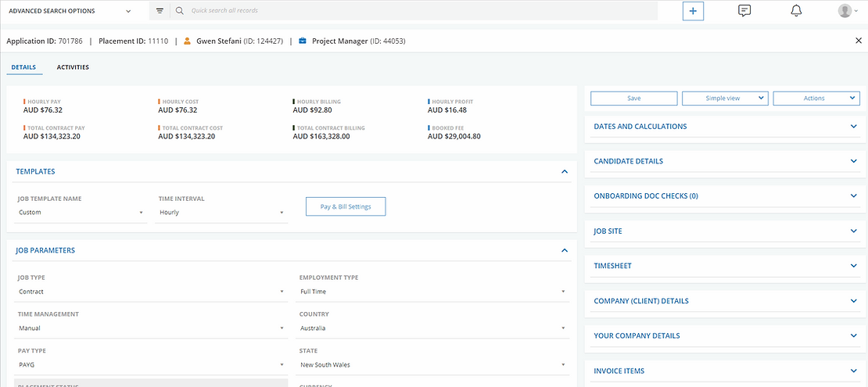Click the blue briefcase job icon
This screenshot has height=387, width=868.
click(302, 41)
